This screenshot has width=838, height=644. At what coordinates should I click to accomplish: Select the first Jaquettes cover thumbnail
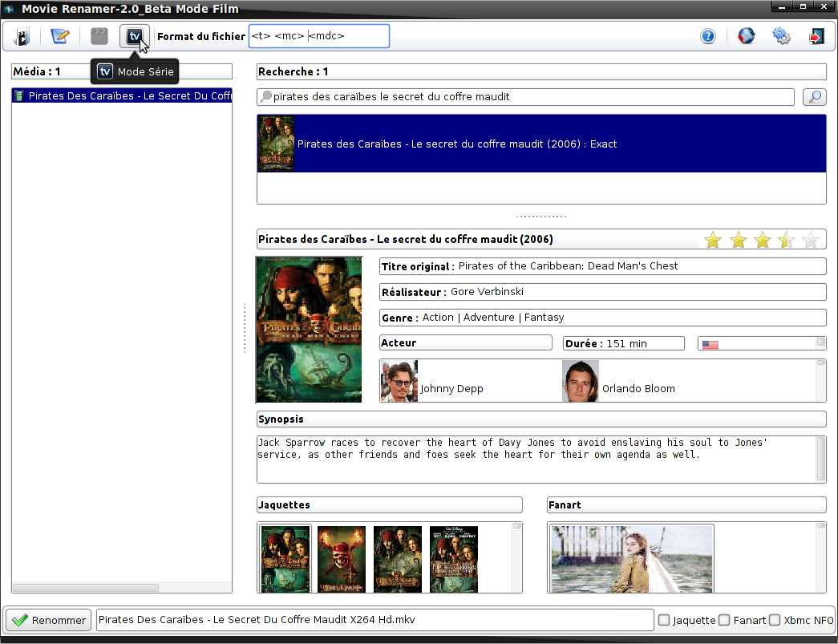click(285, 559)
